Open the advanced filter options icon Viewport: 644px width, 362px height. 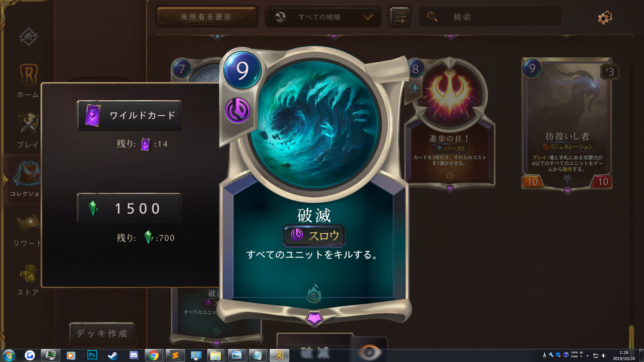[399, 17]
